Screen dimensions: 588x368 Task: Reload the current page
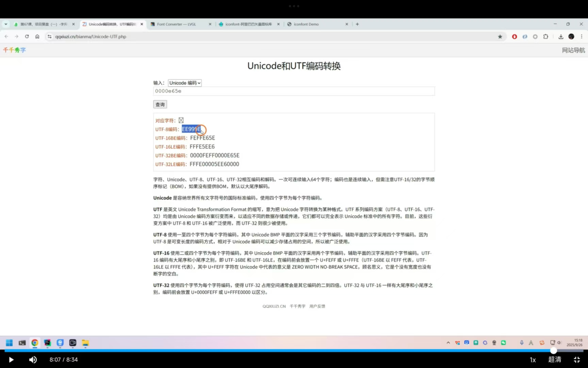pos(27,36)
